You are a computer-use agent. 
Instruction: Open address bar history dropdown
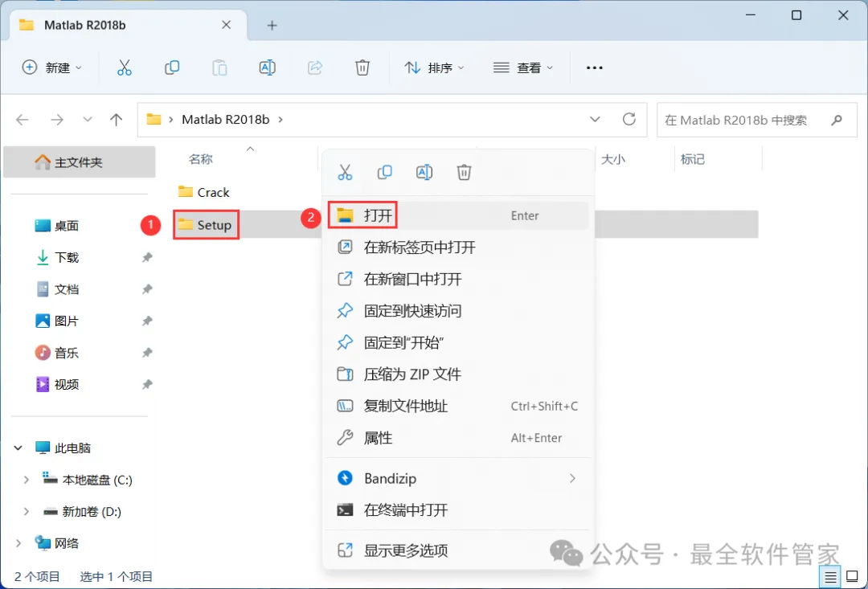[595, 119]
